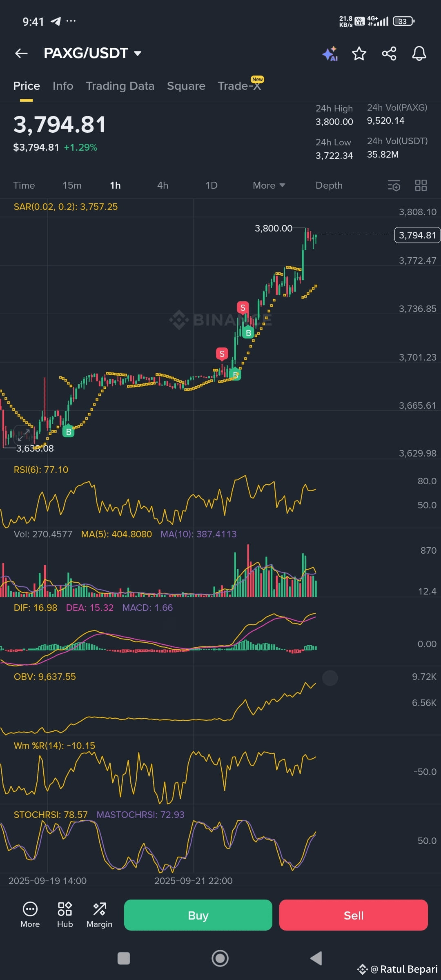Tap the 24h Low 3,722.34 value
This screenshot has width=441, height=980.
(x=334, y=156)
